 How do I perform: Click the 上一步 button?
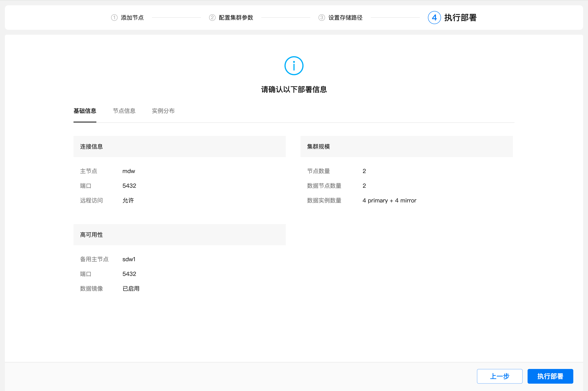(500, 376)
